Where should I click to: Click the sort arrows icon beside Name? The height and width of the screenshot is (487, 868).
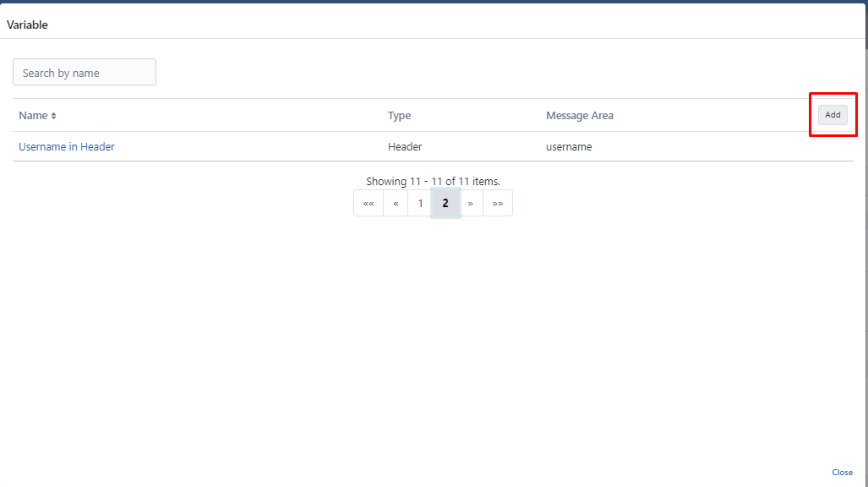tap(54, 116)
